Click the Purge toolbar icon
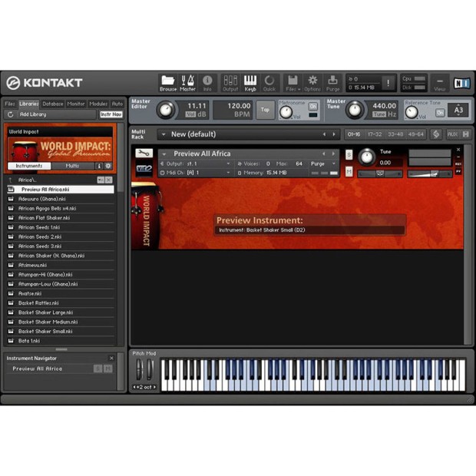 [332, 83]
